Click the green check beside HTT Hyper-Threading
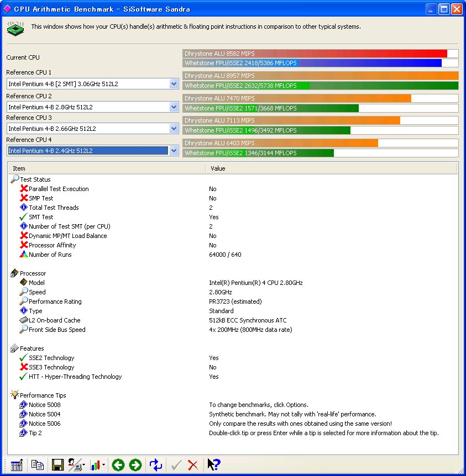Viewport: 466px width, 476px height. coord(23,377)
